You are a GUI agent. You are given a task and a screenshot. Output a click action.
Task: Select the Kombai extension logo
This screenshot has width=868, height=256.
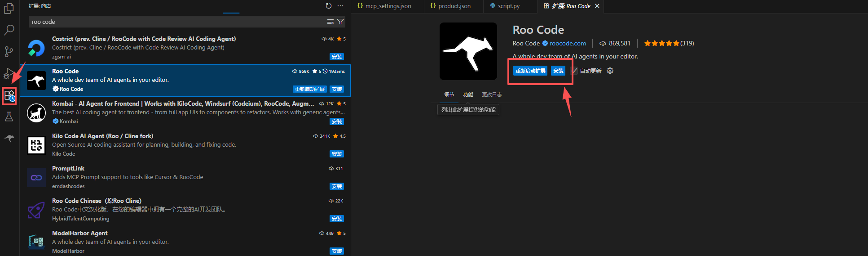coord(36,112)
